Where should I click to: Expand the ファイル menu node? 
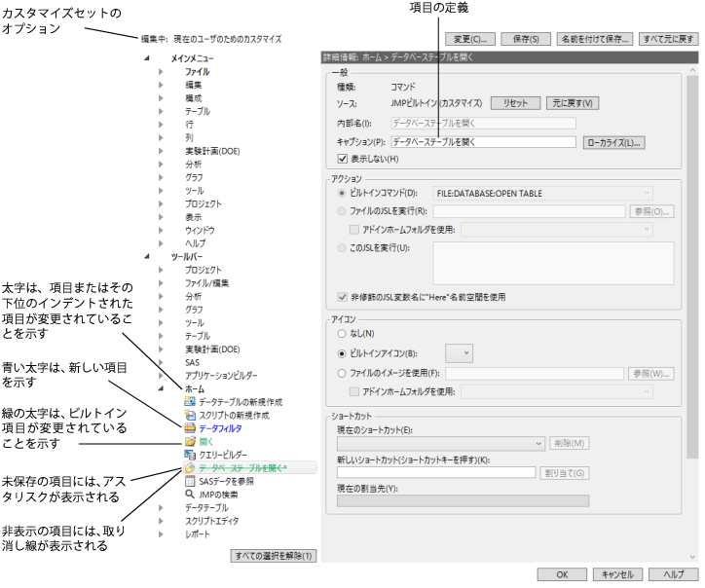[161, 71]
